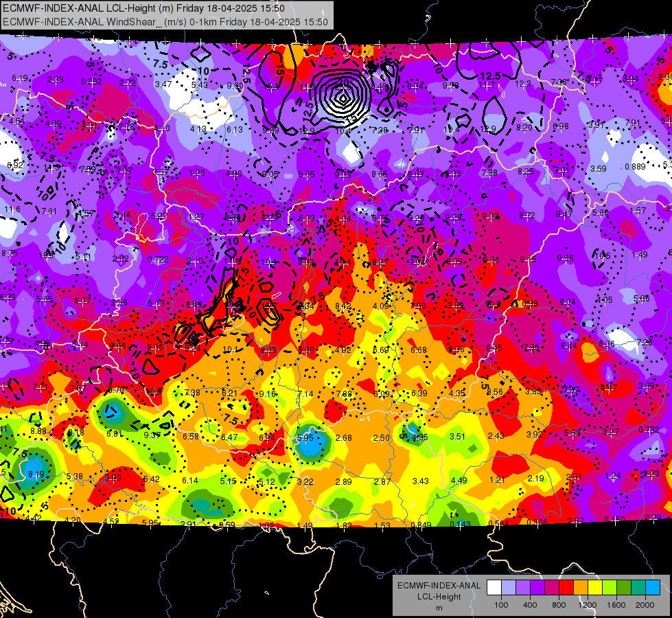The width and height of the screenshot is (672, 618).
Task: Click the grid value 1.23
Action: point(197,173)
